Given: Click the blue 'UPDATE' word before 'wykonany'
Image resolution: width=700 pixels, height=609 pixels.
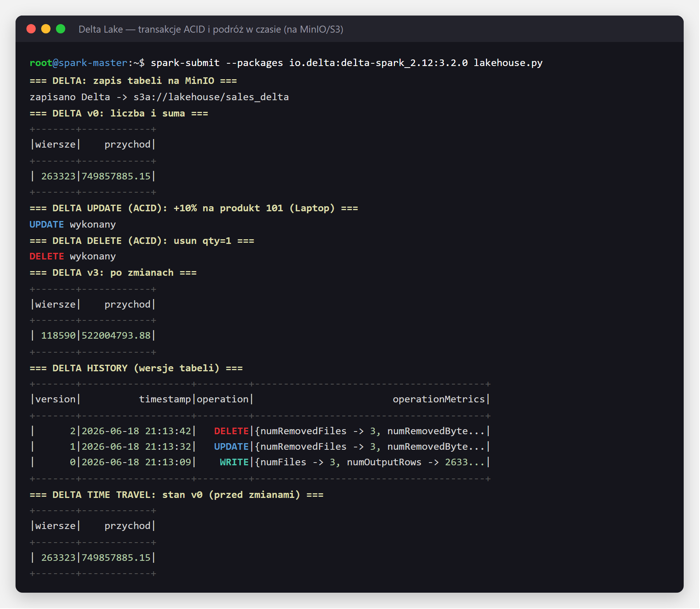Looking at the screenshot, I should (47, 224).
